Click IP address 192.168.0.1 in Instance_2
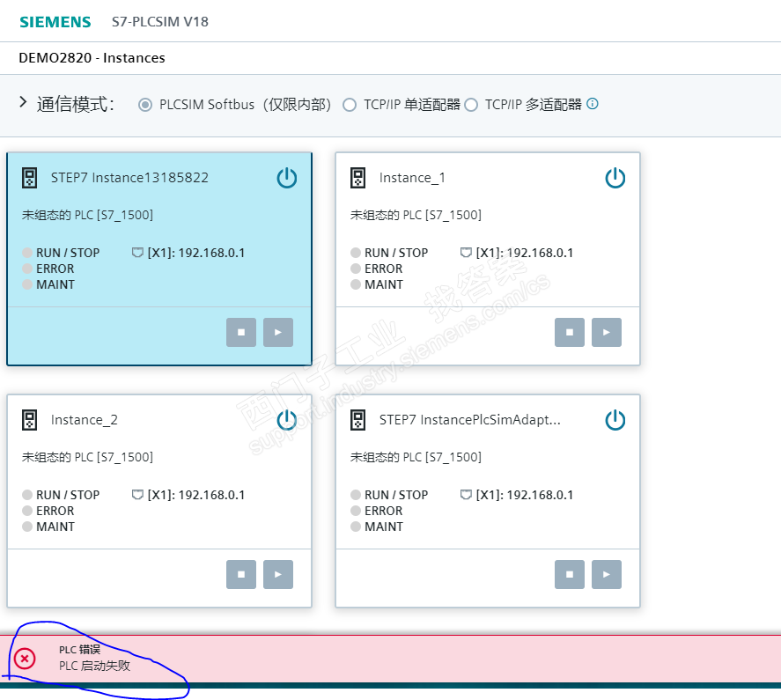This screenshot has width=781, height=700. [x=211, y=495]
